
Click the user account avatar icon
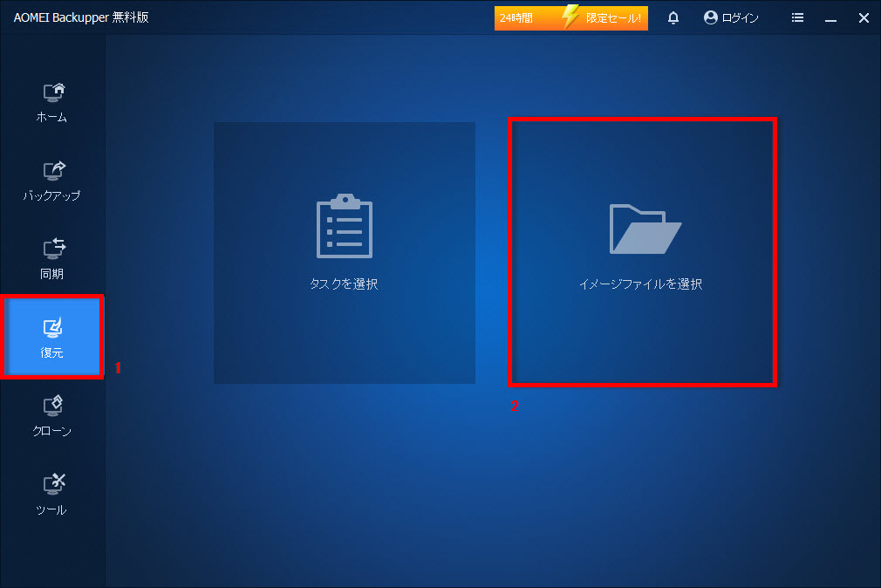point(711,17)
